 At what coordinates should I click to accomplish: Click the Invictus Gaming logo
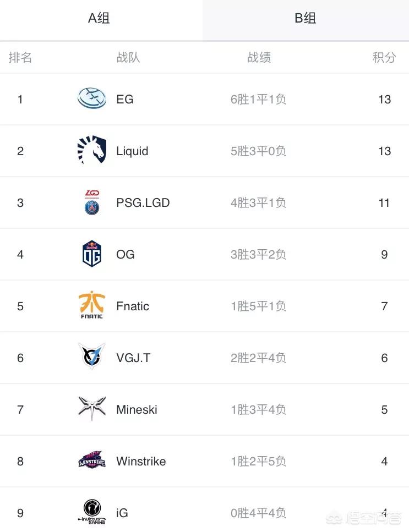pos(91,512)
